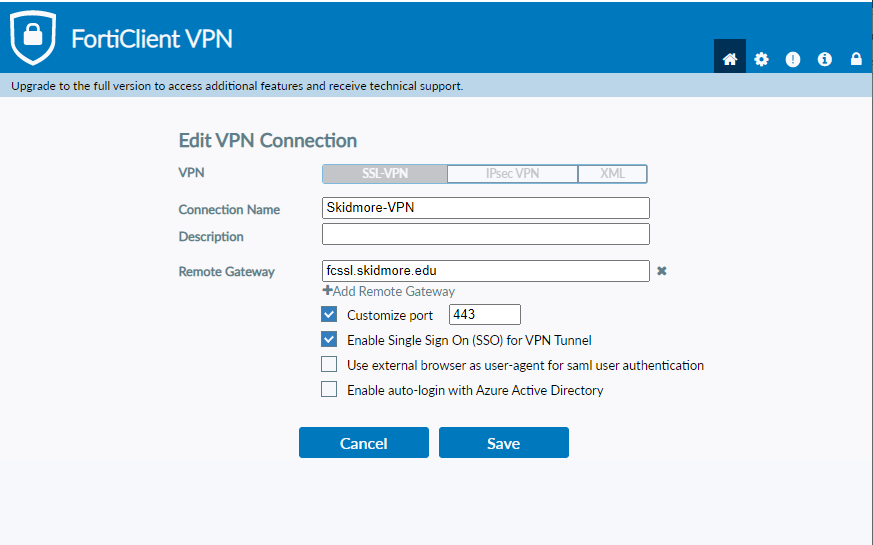Viewport: 873px width, 545px height.
Task: Open the About info icon
Action: pyautogui.click(x=825, y=59)
